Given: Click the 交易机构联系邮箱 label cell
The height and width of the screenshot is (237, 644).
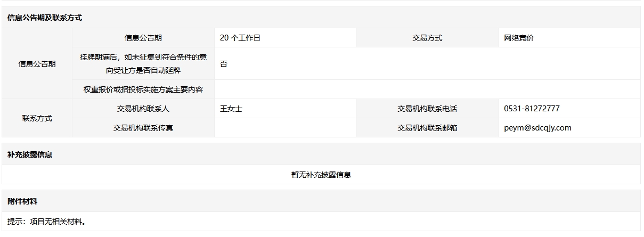Looking at the screenshot, I should (x=427, y=128).
